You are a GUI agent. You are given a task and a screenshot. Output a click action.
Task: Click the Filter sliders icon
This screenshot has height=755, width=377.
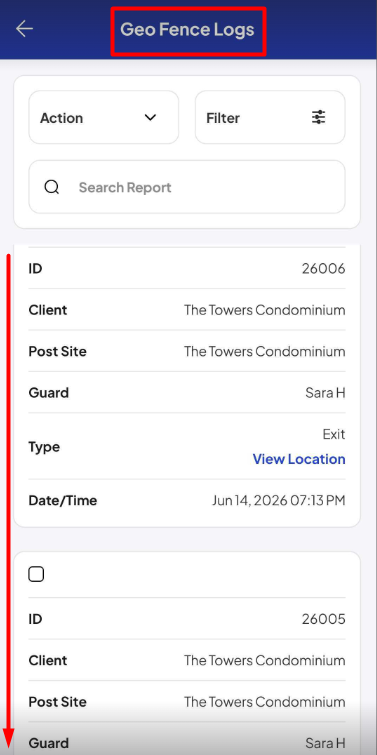(x=319, y=117)
